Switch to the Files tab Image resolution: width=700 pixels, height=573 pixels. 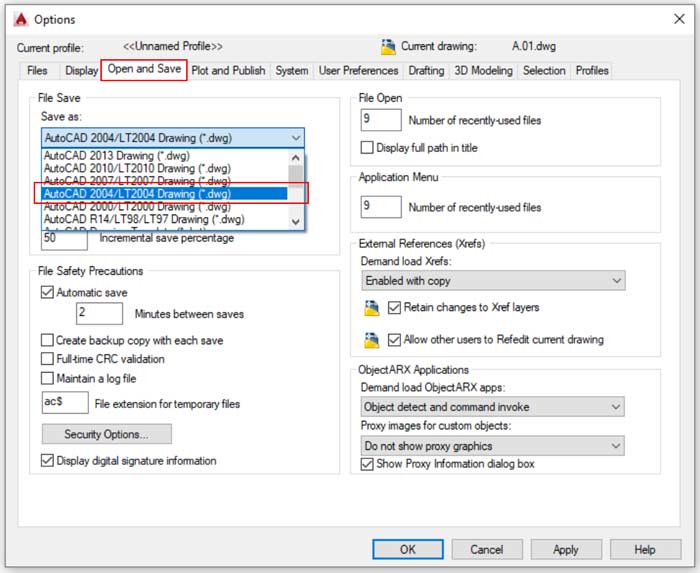[37, 71]
